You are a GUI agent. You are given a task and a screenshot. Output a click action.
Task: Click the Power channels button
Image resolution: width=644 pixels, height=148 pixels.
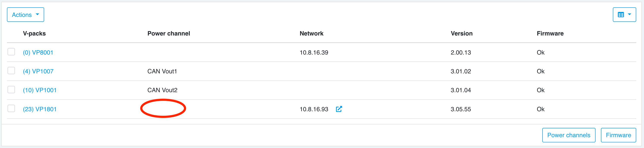569,135
